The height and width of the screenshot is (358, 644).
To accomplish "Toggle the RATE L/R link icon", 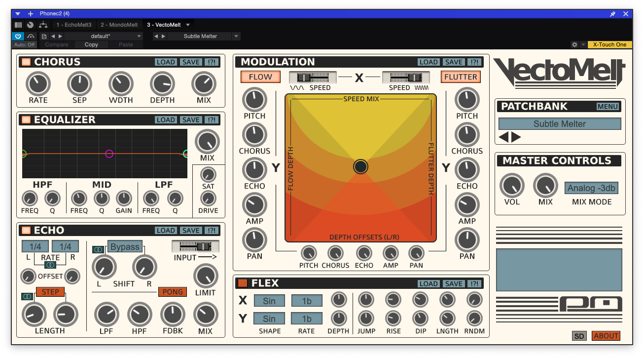I will pyautogui.click(x=50, y=265).
